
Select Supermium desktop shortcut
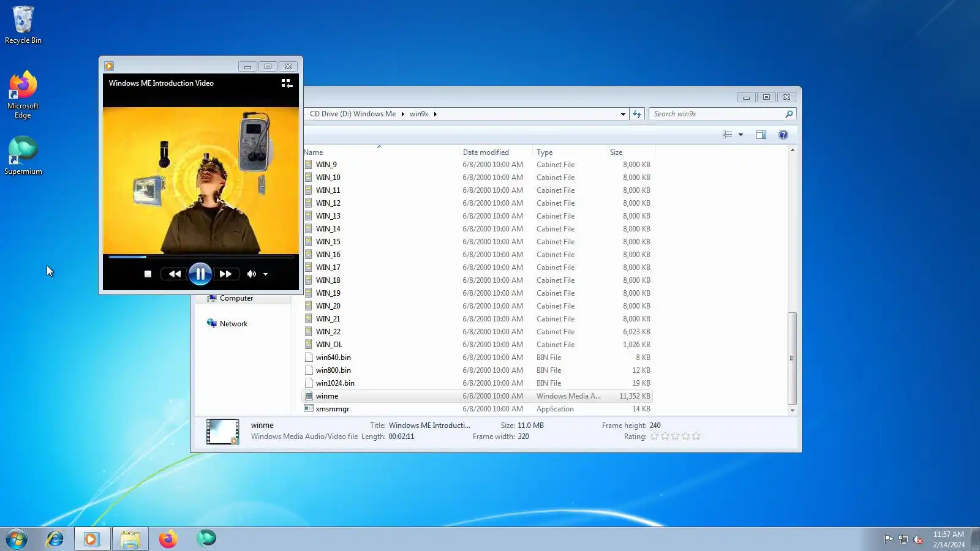pos(23,156)
